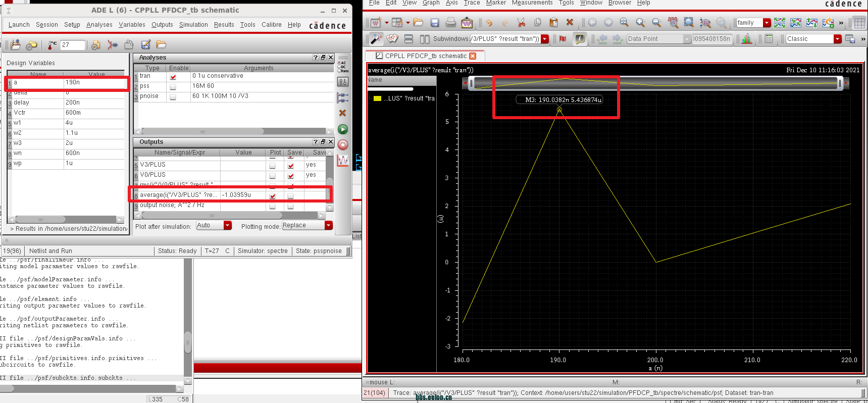Open the Simulation menu in ADE

click(x=193, y=25)
